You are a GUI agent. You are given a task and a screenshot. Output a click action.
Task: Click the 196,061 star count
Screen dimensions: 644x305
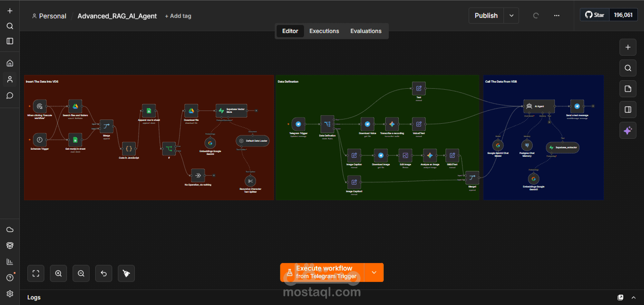pyautogui.click(x=623, y=15)
